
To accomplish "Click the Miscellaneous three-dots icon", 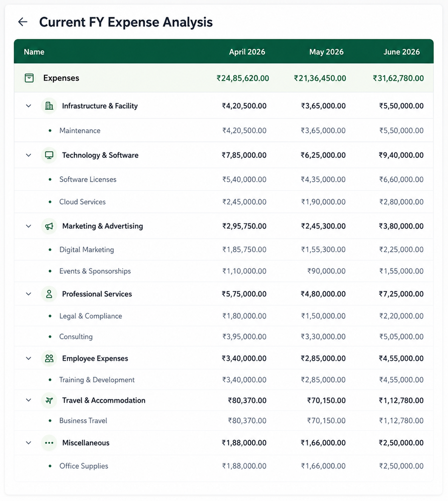I will [49, 443].
